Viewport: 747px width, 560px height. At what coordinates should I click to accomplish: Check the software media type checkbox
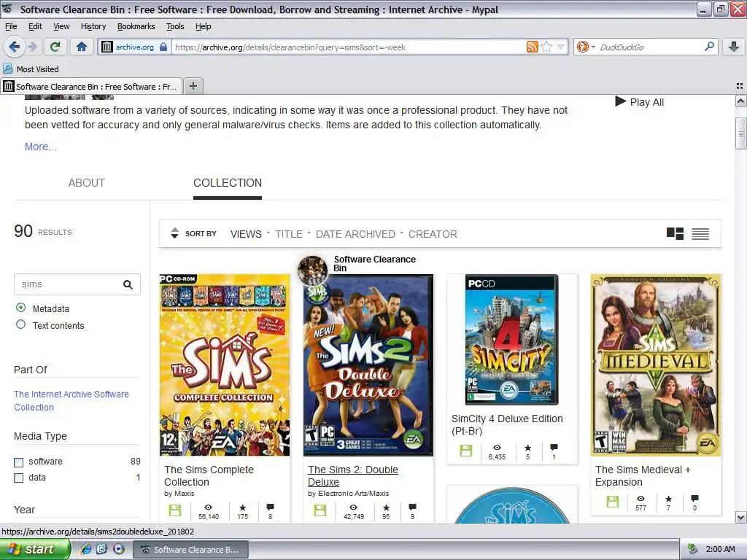click(18, 462)
